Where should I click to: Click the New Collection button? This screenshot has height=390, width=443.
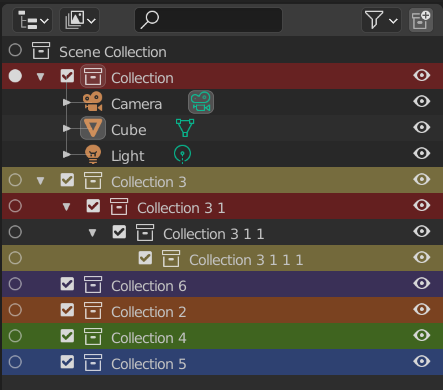tap(421, 20)
